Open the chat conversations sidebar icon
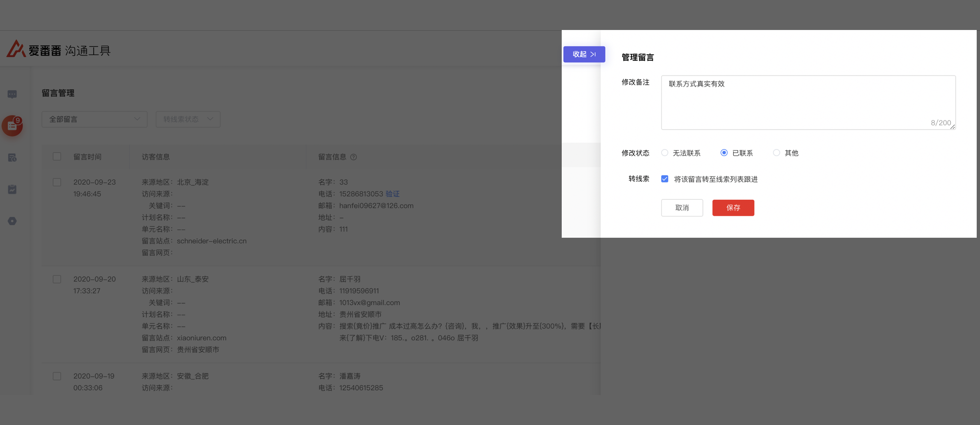 [x=12, y=94]
